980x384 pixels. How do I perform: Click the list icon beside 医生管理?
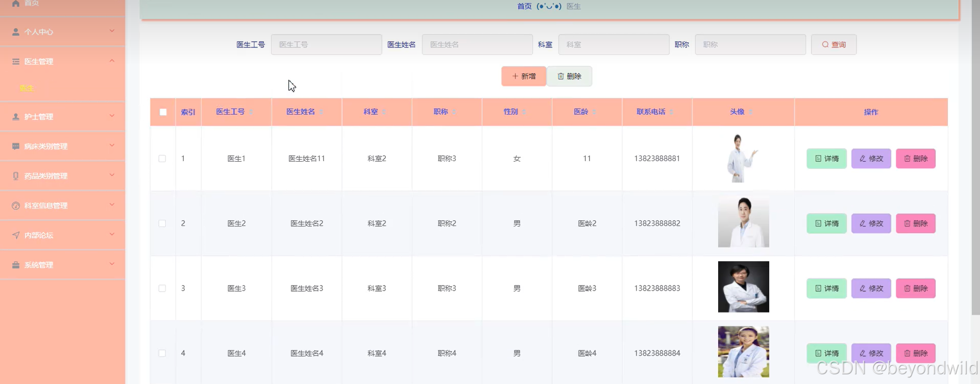coord(16,61)
